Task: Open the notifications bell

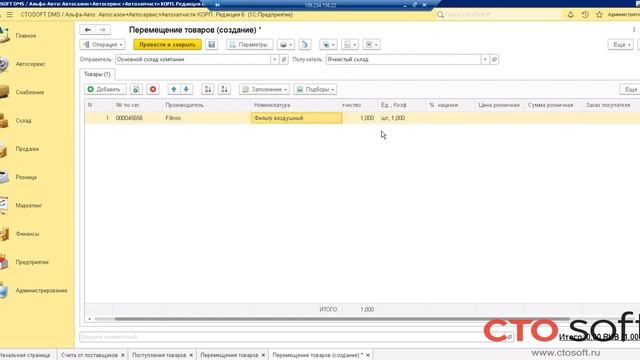Action: 571,15
